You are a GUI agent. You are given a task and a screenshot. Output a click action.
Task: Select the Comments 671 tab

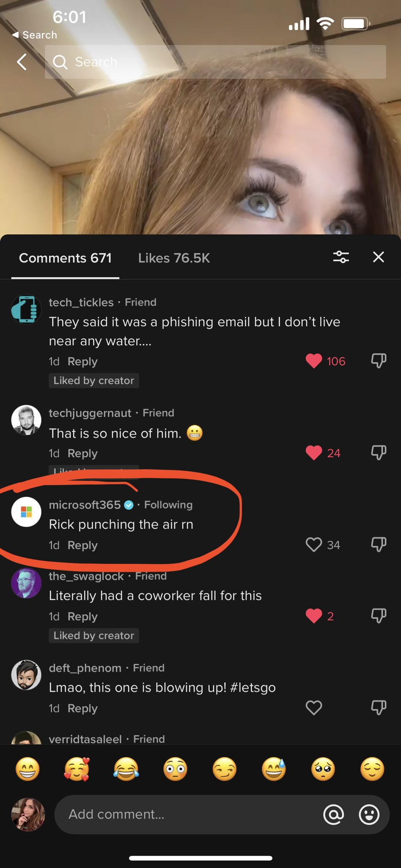click(x=65, y=258)
